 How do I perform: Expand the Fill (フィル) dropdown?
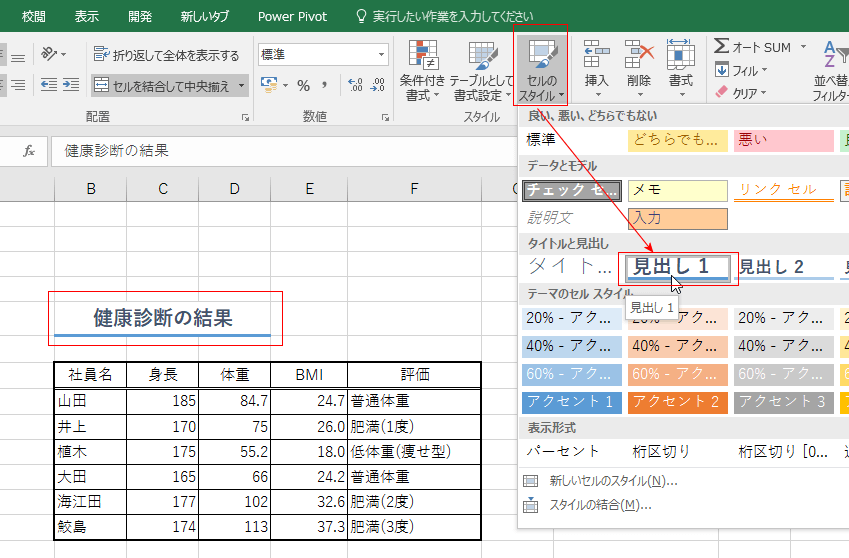742,71
